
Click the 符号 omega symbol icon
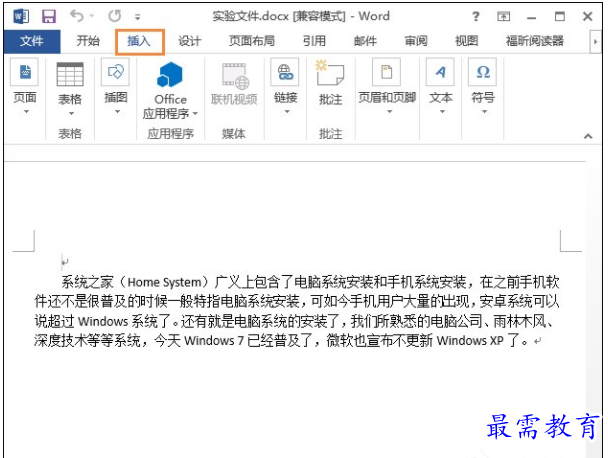483,72
